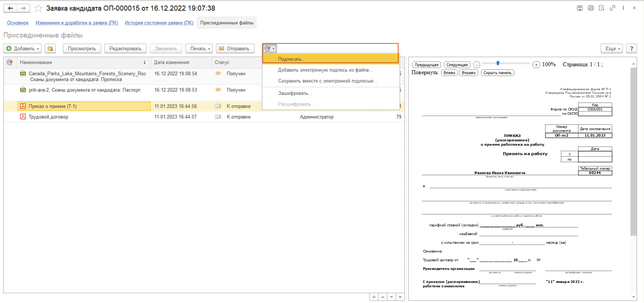Jump to the last row of the list
This screenshot has height=303, width=644.
pos(400,297)
